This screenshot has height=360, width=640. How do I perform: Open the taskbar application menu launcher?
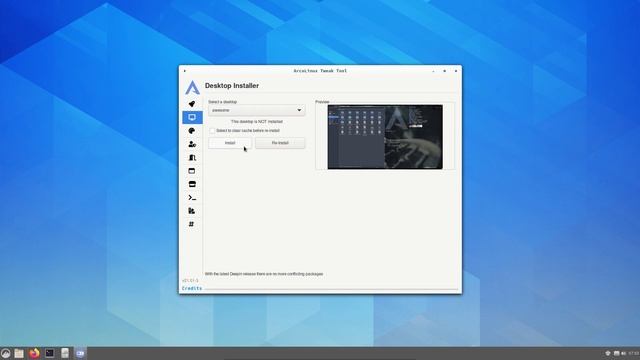5,353
